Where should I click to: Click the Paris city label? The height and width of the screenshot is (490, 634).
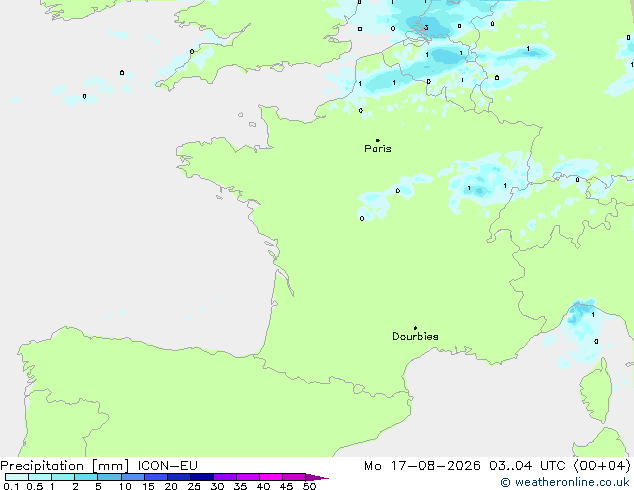(378, 148)
